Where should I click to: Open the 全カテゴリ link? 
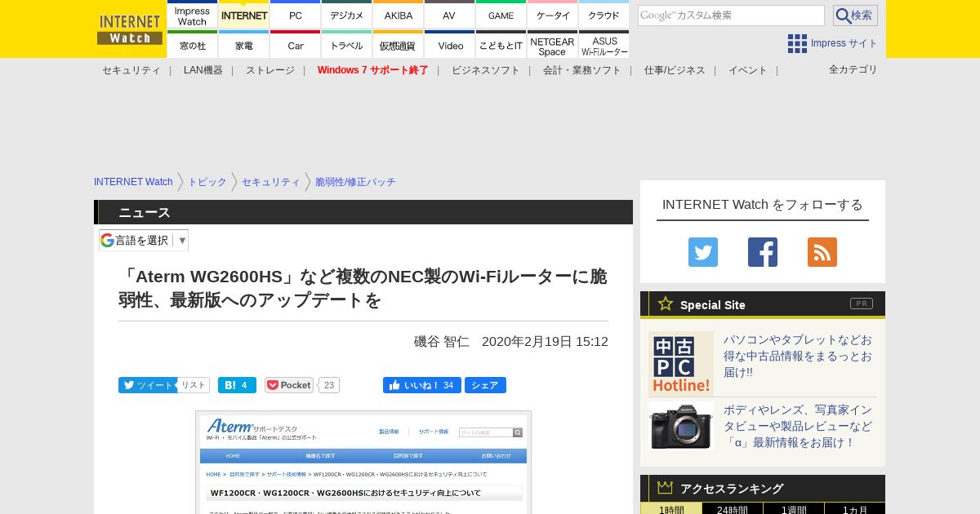point(853,69)
